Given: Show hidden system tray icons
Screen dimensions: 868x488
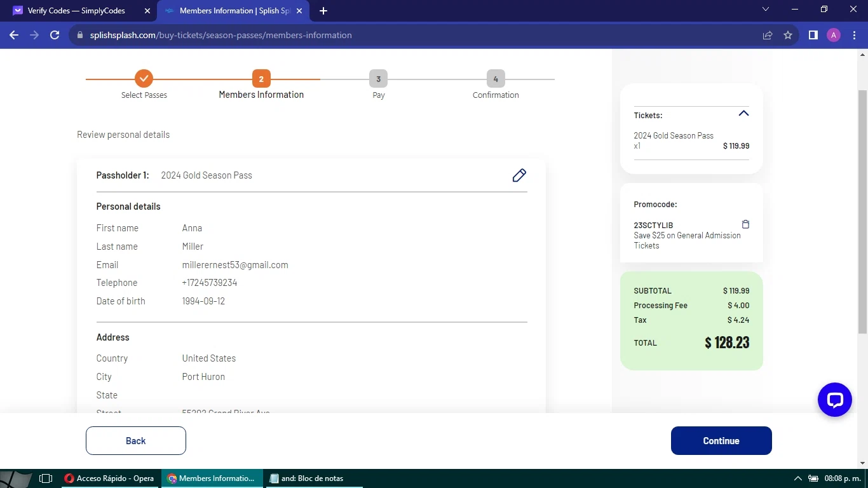Looking at the screenshot, I should pyautogui.click(x=797, y=478).
